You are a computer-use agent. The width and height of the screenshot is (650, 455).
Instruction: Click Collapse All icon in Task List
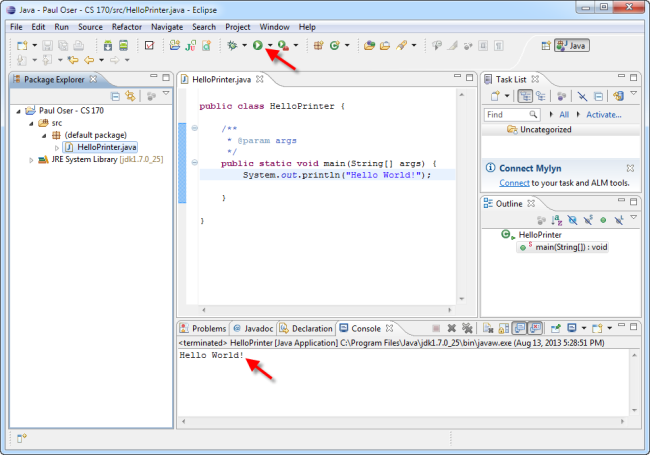pyautogui.click(x=599, y=97)
